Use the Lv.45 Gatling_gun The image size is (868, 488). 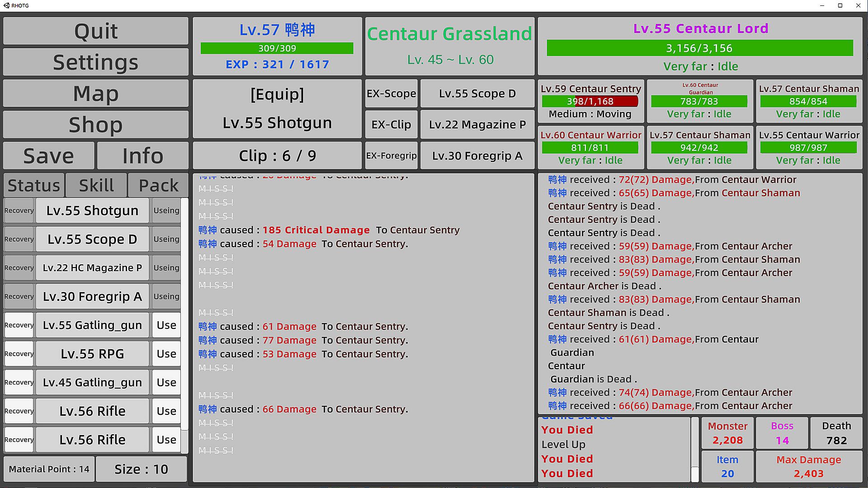(x=166, y=382)
